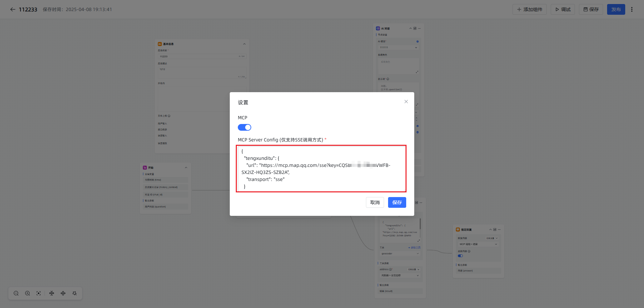Click the AI 对话 purple node icon
This screenshot has height=308, width=644.
[x=378, y=28]
